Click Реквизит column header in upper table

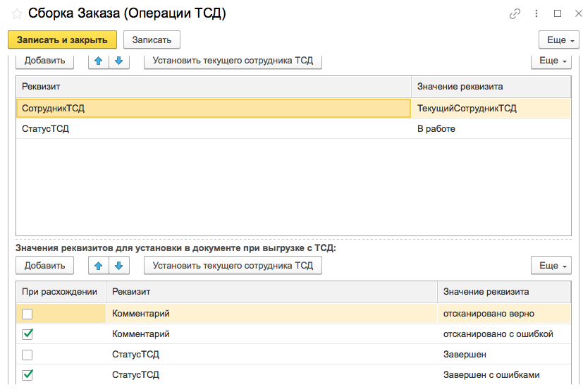tap(214, 87)
